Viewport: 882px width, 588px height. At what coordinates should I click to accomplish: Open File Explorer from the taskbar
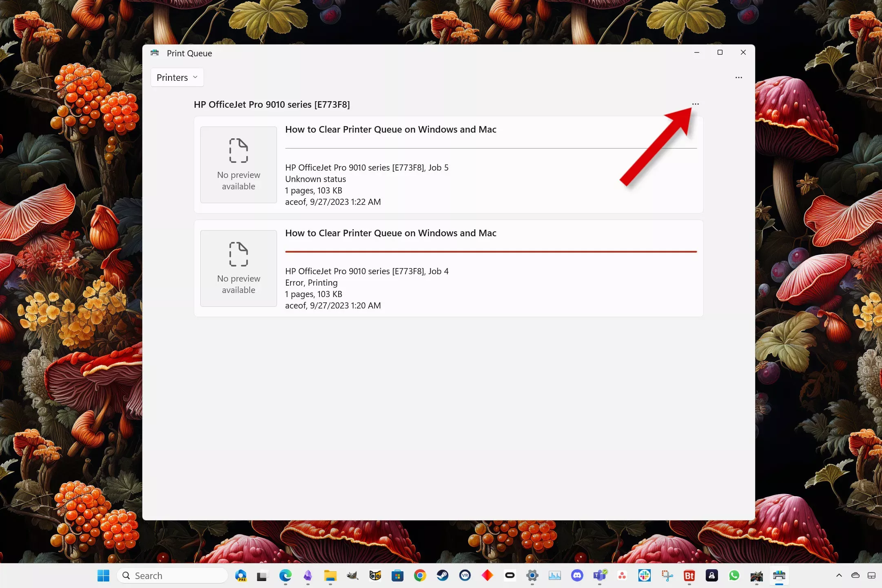coord(330,575)
